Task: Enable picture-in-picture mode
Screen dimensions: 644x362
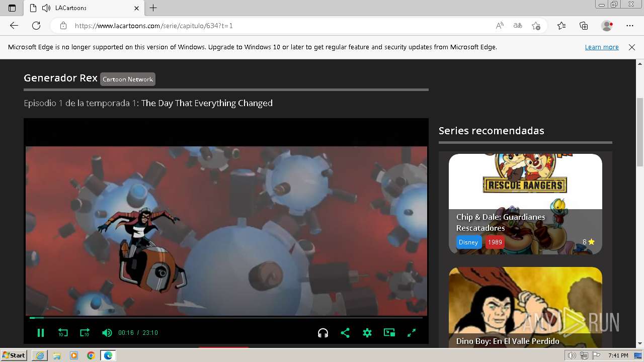Action: coord(389,333)
